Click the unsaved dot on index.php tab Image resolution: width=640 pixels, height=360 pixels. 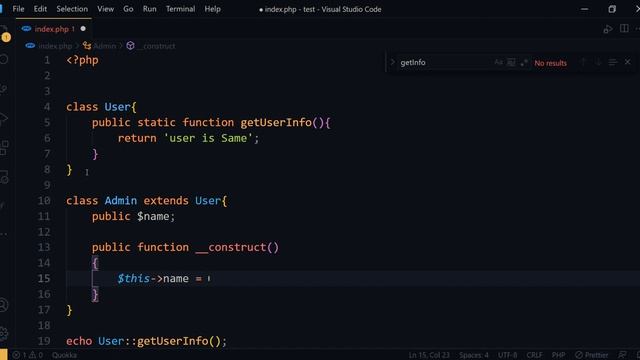point(83,29)
